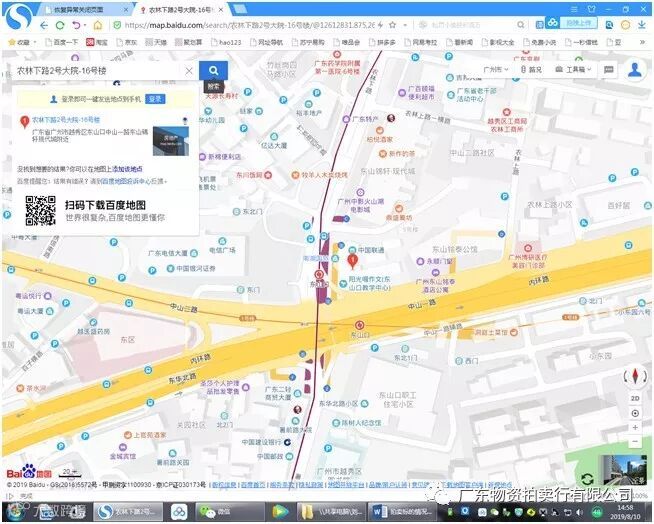Screen dimensions: 654x524
Task: Open the 广州市 city selector dropdown
Action: pos(496,70)
